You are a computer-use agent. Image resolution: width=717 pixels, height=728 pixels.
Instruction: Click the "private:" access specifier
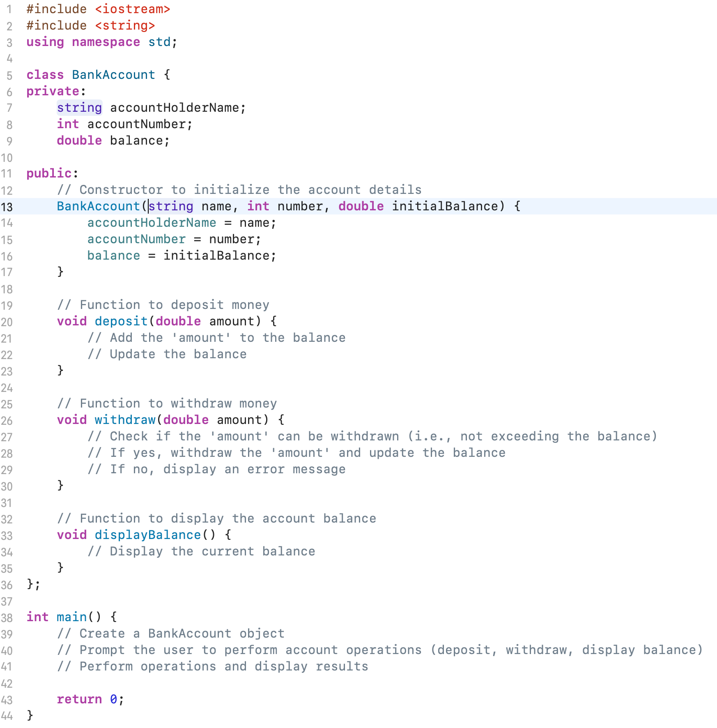tap(56, 91)
